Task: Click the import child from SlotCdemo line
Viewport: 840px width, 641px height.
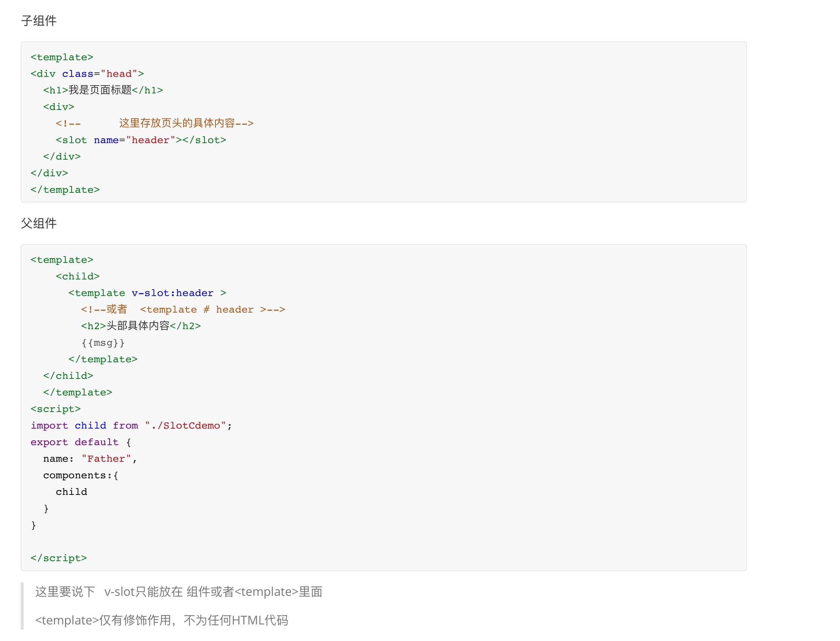Action: coord(131,426)
